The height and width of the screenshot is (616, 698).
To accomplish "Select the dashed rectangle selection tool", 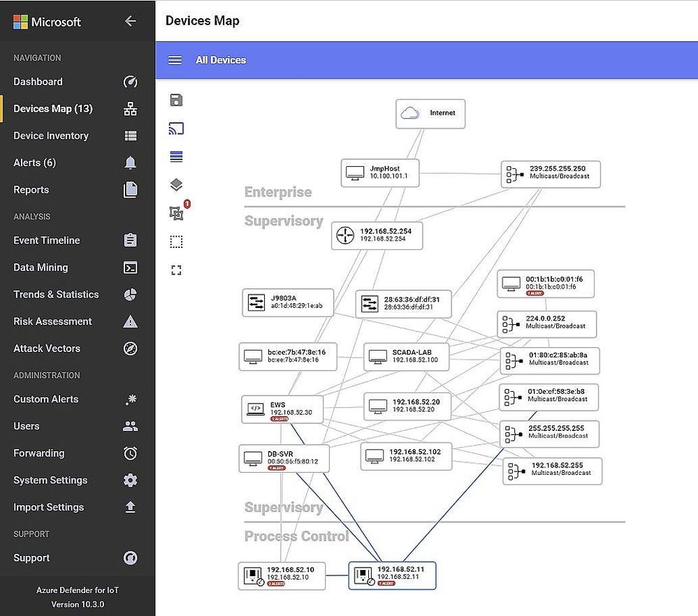I will point(176,242).
